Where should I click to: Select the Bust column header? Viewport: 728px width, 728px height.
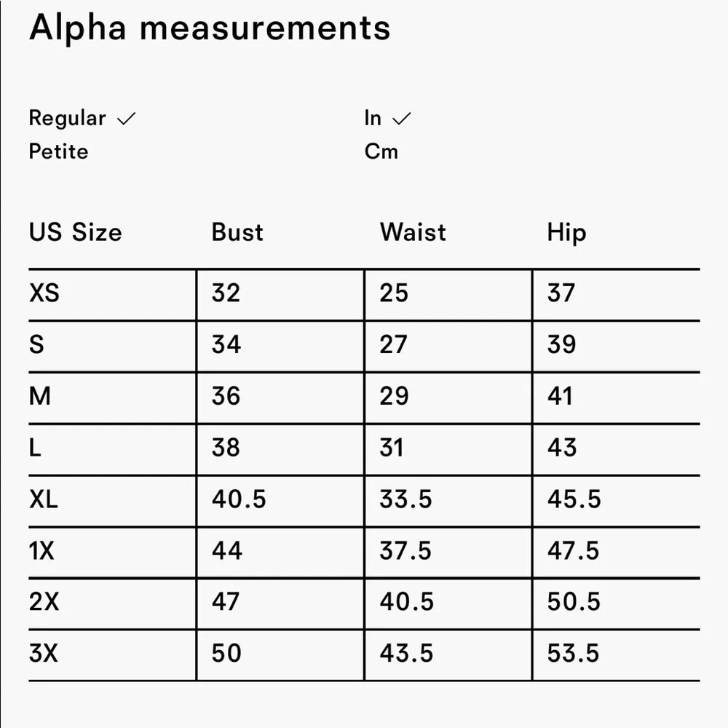(x=237, y=232)
